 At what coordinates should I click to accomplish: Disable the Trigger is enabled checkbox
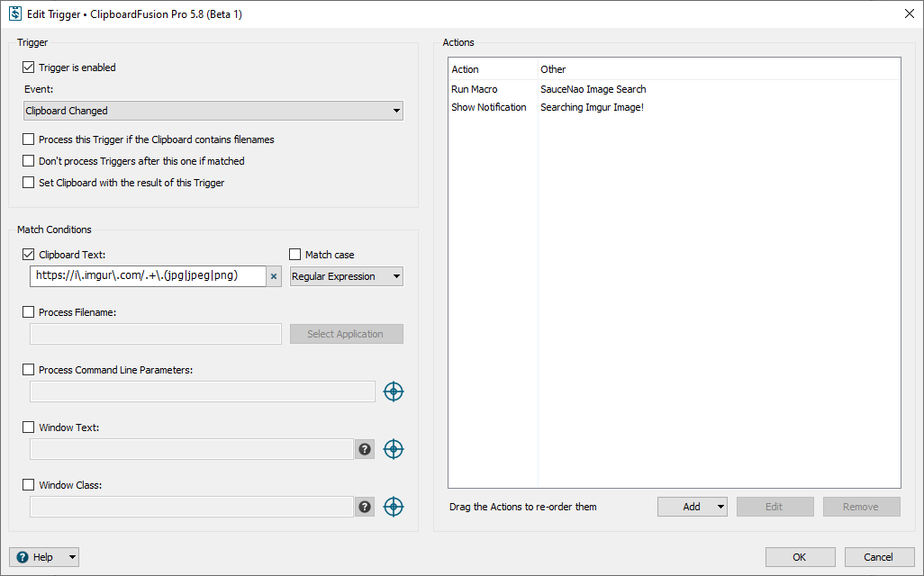coord(29,67)
